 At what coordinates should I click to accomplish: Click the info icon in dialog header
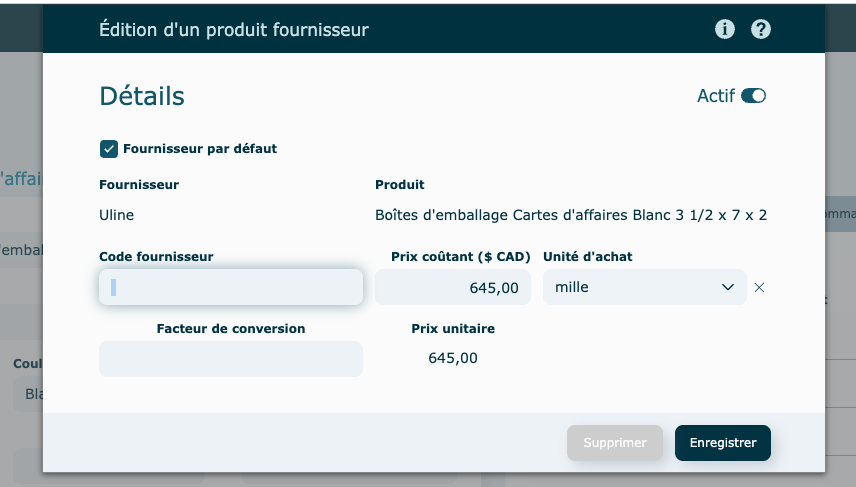pos(725,29)
